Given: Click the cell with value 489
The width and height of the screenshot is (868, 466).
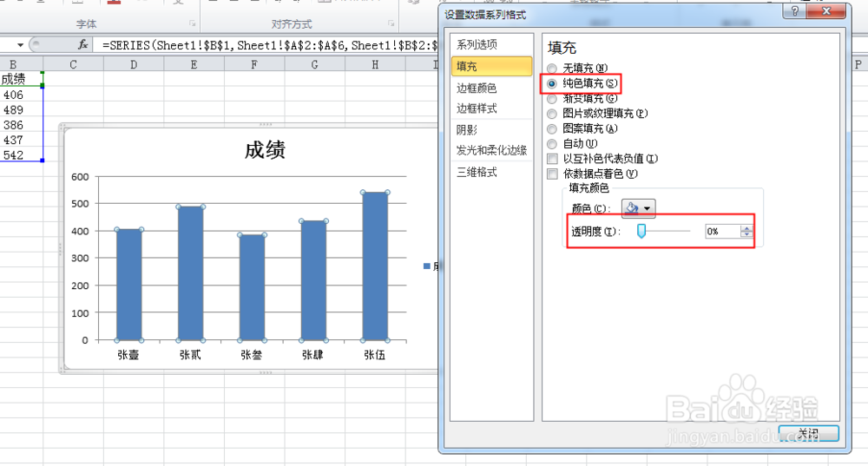Looking at the screenshot, I should pyautogui.click(x=21, y=109).
